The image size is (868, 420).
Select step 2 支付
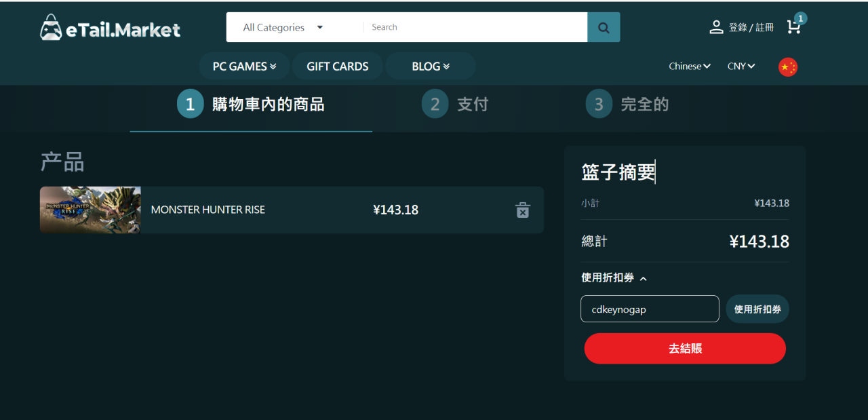455,104
